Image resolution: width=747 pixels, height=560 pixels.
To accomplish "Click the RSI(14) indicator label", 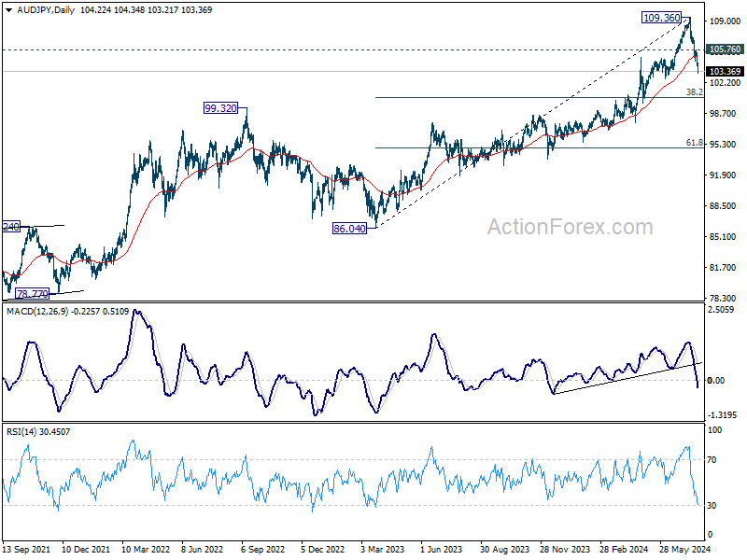I will [21, 432].
